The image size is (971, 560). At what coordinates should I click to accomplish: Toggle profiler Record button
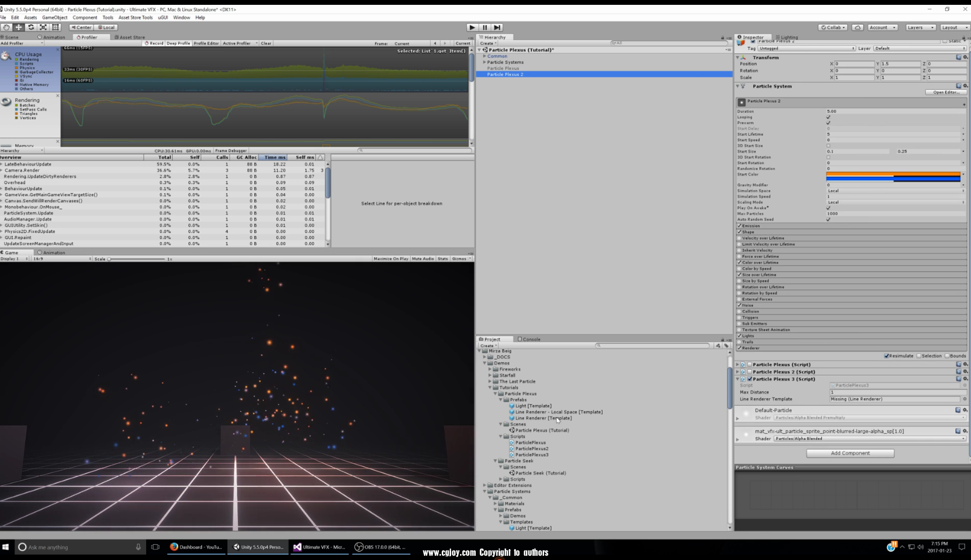point(154,43)
